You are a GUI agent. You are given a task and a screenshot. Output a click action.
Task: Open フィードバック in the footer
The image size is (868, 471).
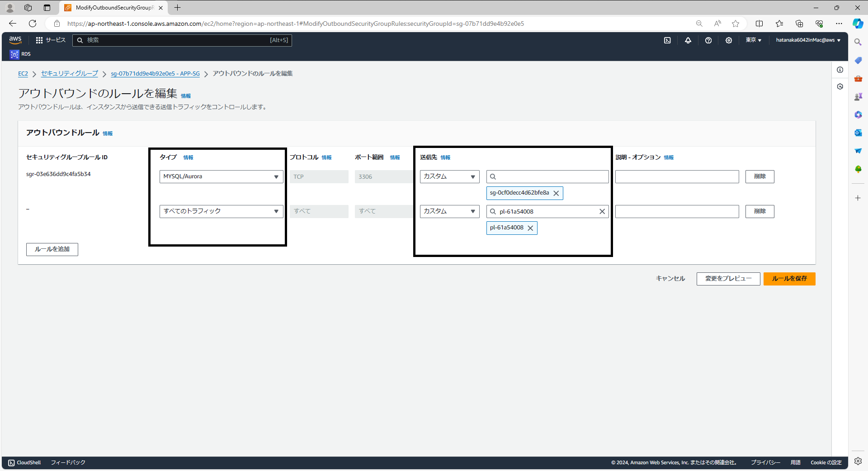[68, 462]
